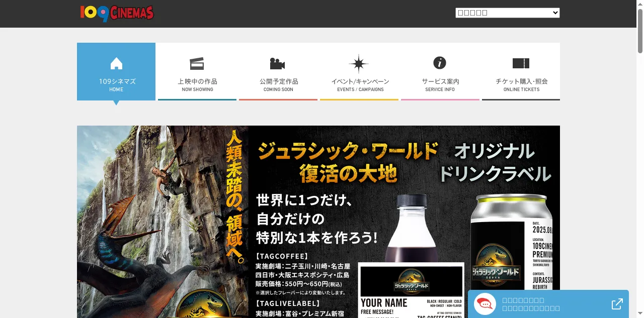The height and width of the screenshot is (318, 644).
Task: Click the 109 Cinemas logo
Action: coord(117,14)
